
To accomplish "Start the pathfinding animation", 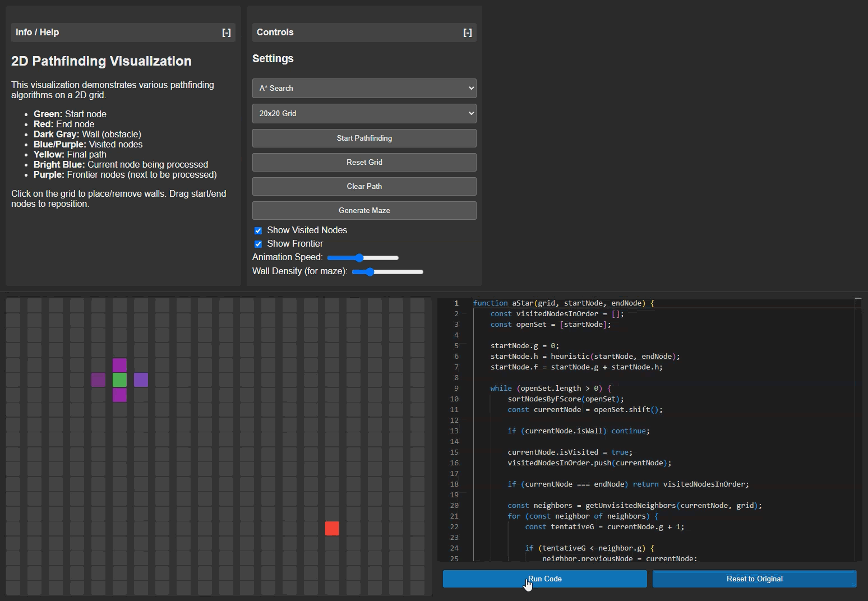I will (364, 138).
